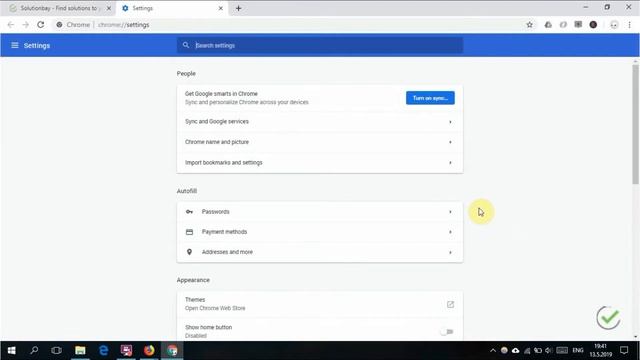
Task: Expand the Payment methods row arrow
Action: point(450,232)
